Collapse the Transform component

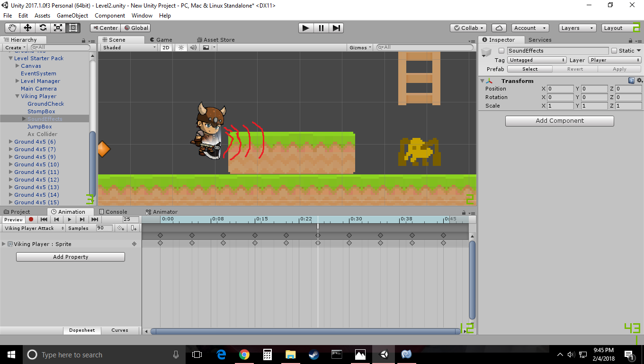483,81
